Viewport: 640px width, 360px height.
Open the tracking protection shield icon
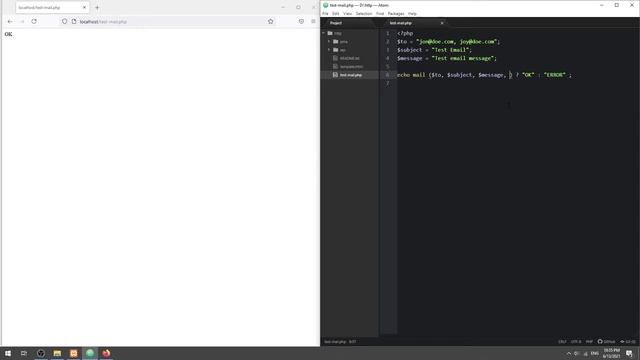[x=64, y=21]
